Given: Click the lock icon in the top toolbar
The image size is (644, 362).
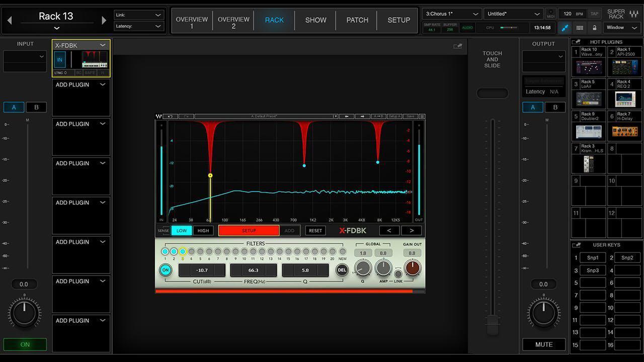Looking at the screenshot, I should (594, 28).
